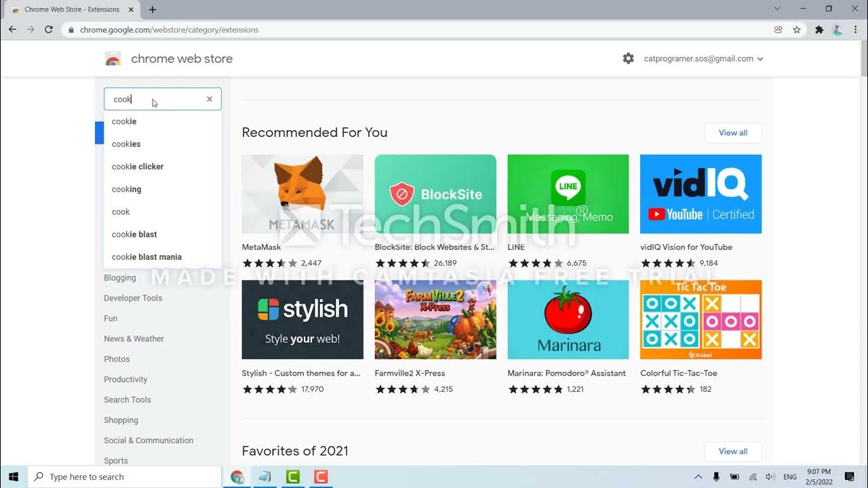Click the battery tray icon
The height and width of the screenshot is (488, 868).
coord(734,477)
